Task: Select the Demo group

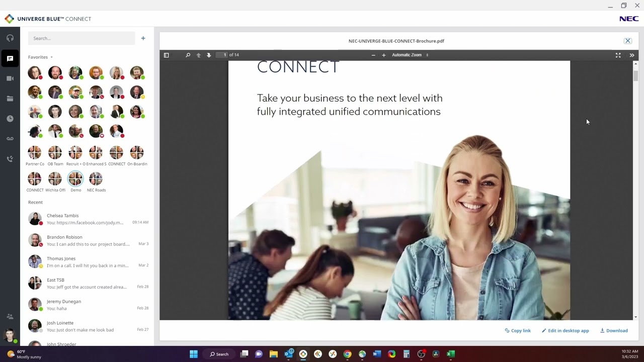Action: point(75,182)
